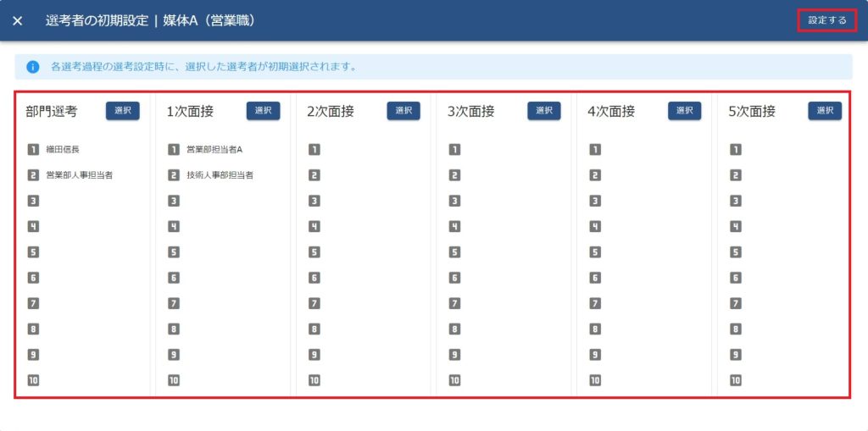Screen dimensions: 868x431
Task: Click the 設定する button
Action: 827,20
